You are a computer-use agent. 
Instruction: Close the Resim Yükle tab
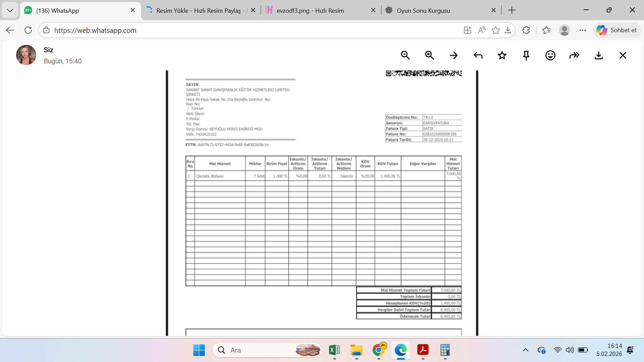pyautogui.click(x=253, y=10)
